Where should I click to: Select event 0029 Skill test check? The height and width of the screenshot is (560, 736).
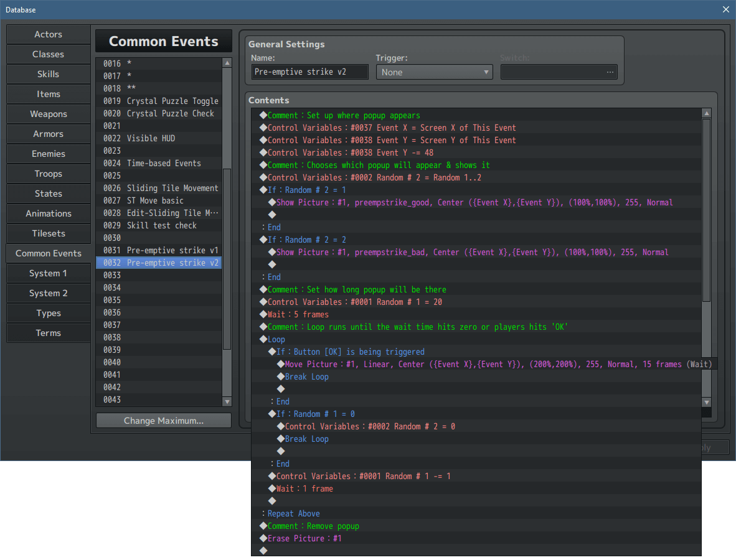point(159,226)
